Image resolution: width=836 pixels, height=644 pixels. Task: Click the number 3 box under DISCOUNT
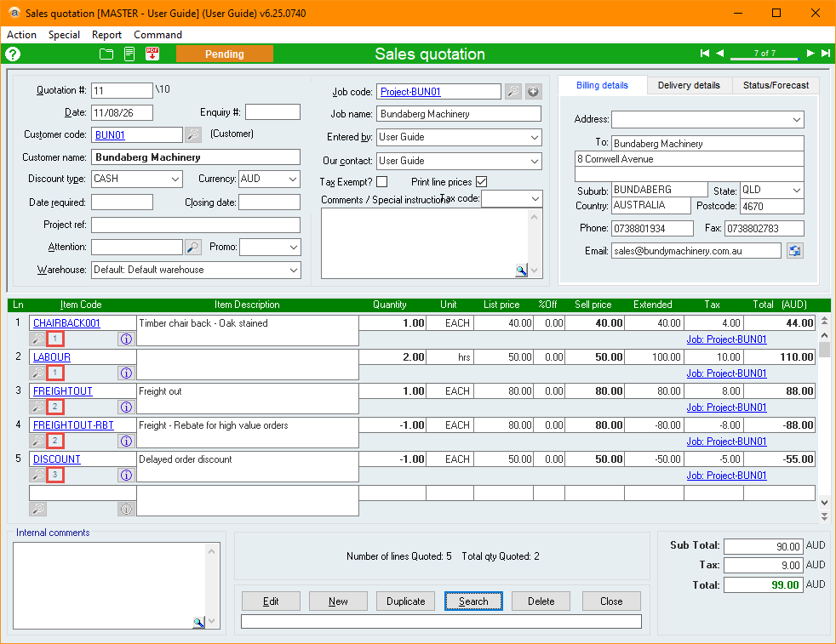(55, 475)
